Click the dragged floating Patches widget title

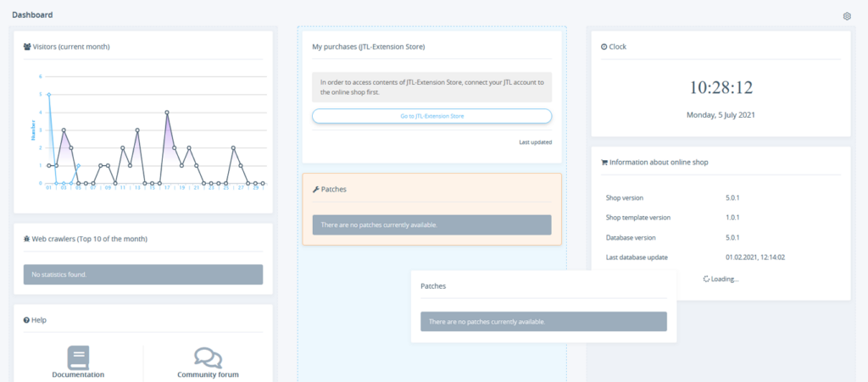click(433, 286)
